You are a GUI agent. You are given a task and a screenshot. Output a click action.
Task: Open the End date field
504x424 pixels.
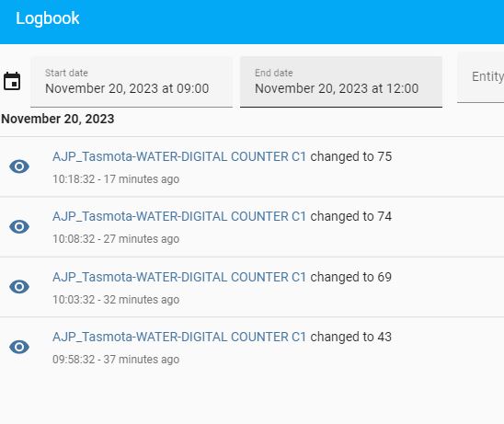point(341,82)
